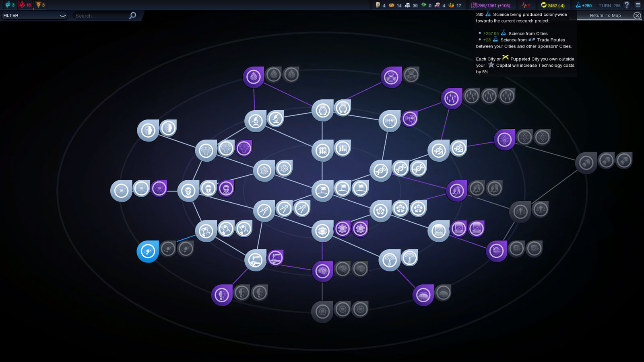Select the large muscular torso technology node

pos(206,150)
